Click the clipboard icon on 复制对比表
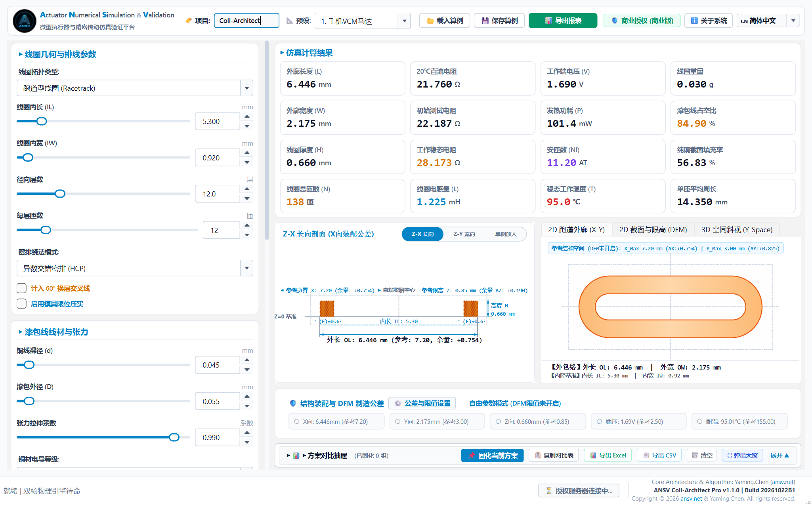Image resolution: width=812 pixels, height=505 pixels. pyautogui.click(x=538, y=455)
